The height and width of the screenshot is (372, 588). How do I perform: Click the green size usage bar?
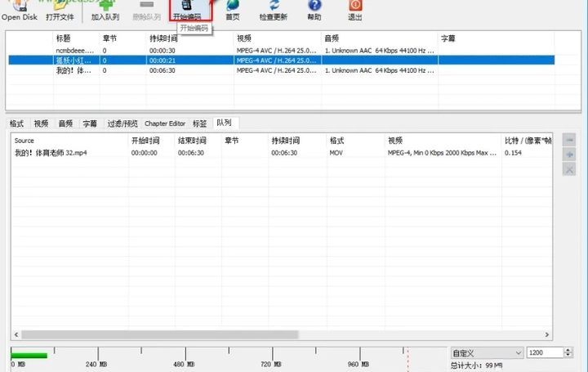point(29,355)
